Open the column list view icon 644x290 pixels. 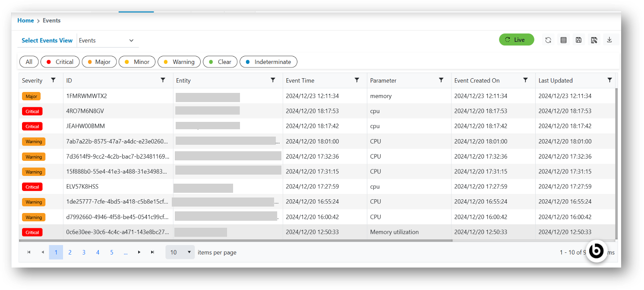coord(563,40)
